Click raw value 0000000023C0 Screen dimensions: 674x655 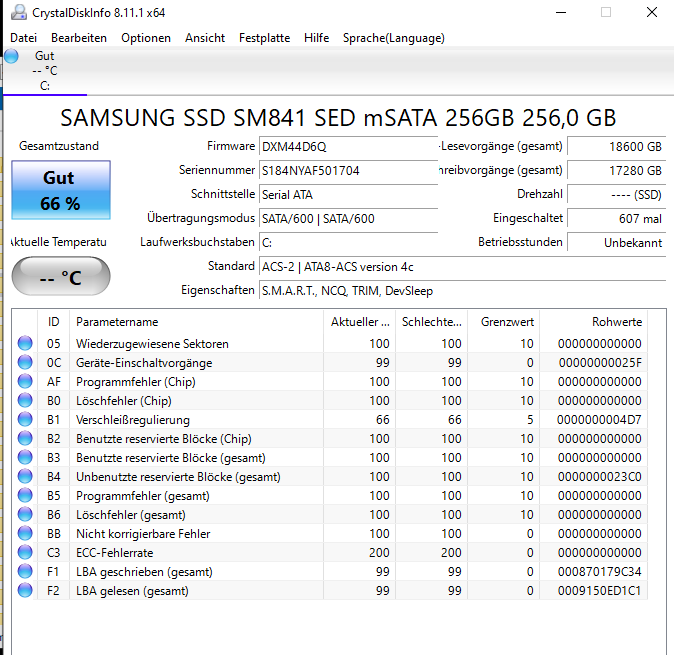599,477
